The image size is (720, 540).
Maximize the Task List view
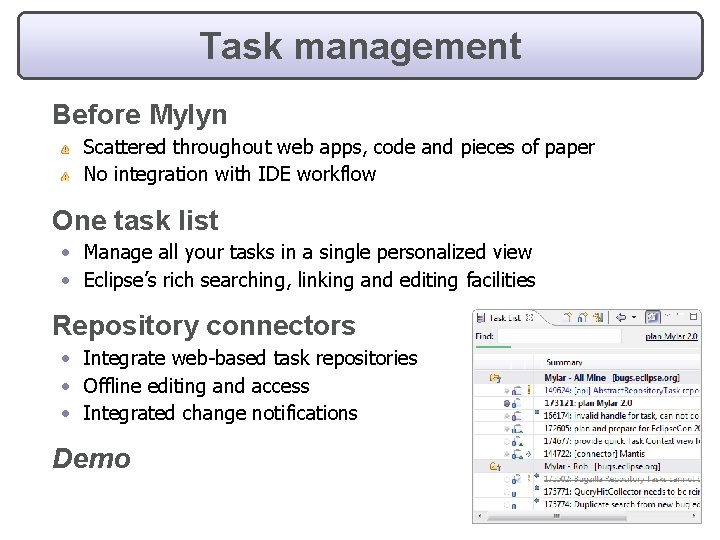tap(693, 316)
